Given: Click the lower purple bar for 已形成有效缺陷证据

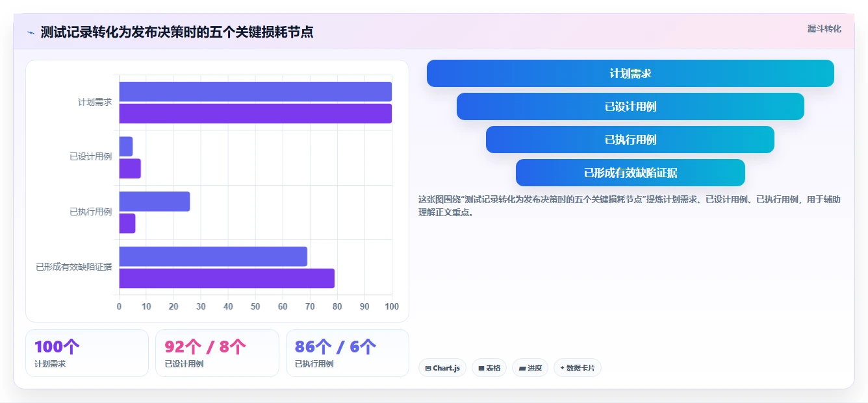Looking at the screenshot, I should (227, 278).
